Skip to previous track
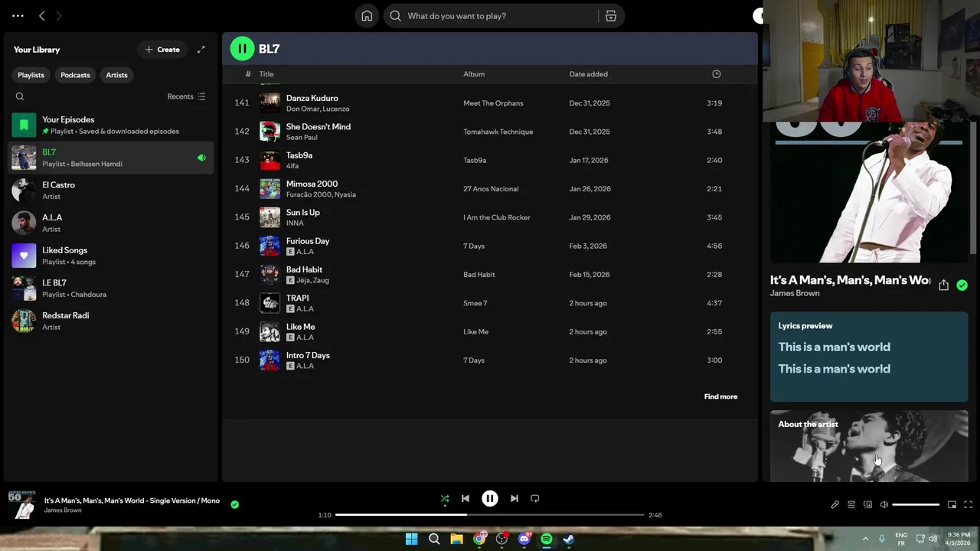980x551 pixels. [x=465, y=498]
